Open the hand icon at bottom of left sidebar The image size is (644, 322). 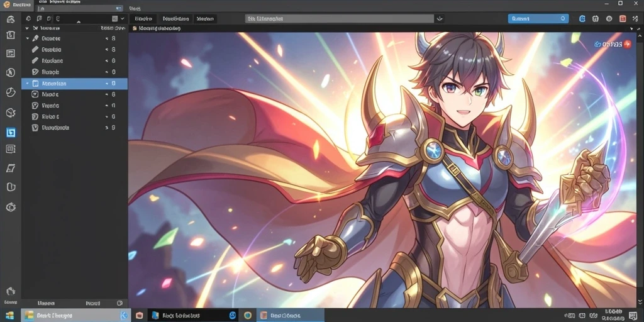point(11,291)
